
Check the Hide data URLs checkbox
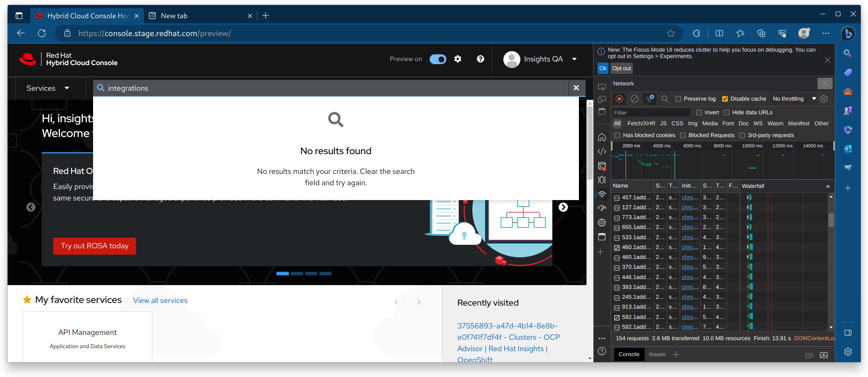pyautogui.click(x=726, y=112)
